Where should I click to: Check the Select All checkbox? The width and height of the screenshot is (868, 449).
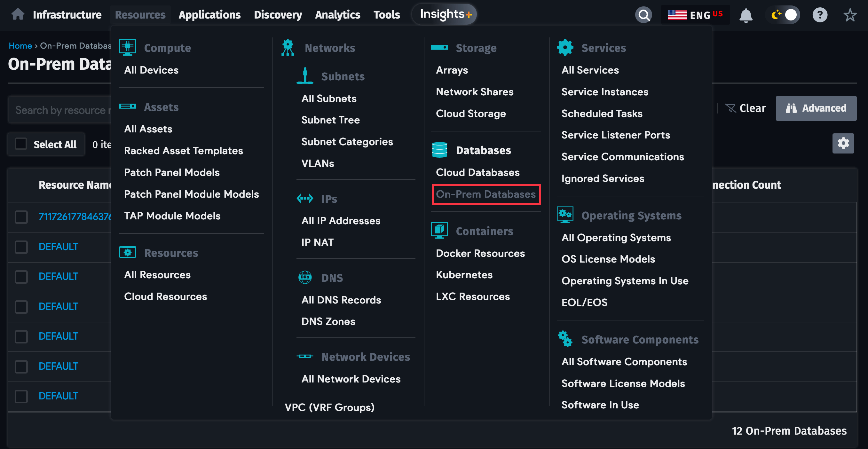tap(21, 144)
